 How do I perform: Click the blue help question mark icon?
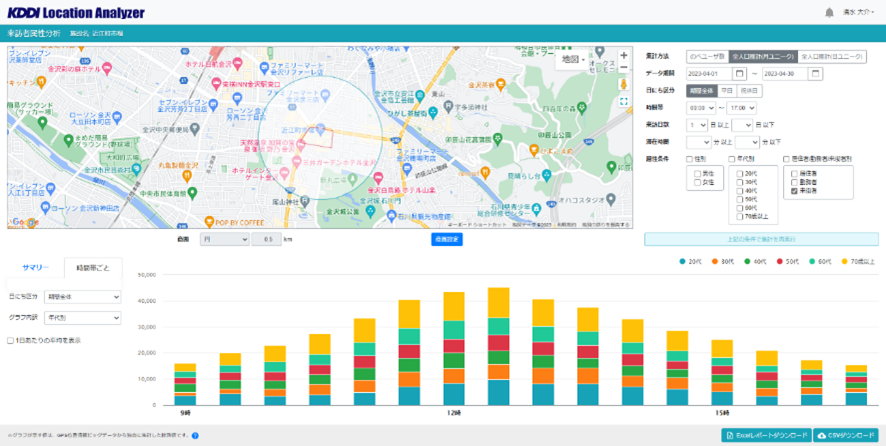(195, 435)
